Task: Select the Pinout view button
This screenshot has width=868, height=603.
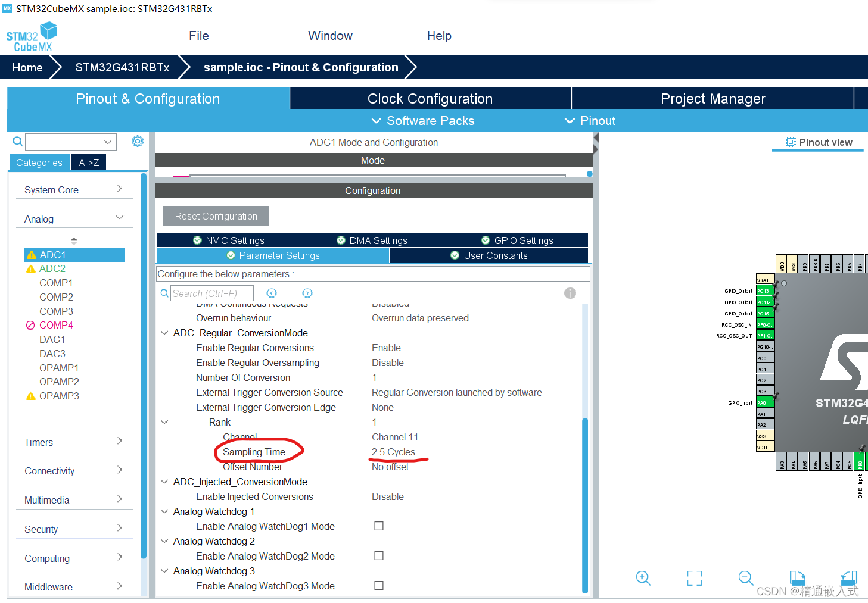Action: 819,142
